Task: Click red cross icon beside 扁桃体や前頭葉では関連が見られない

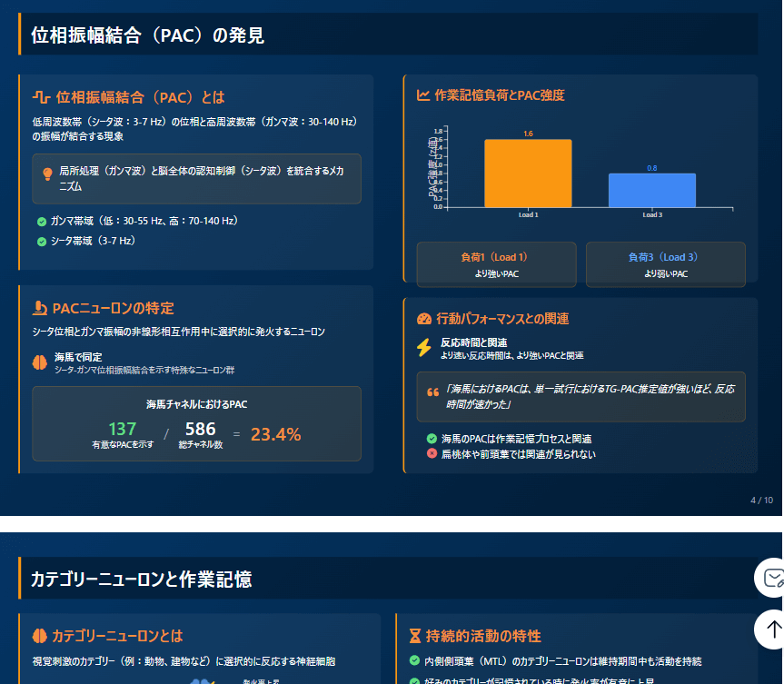Action: point(432,453)
